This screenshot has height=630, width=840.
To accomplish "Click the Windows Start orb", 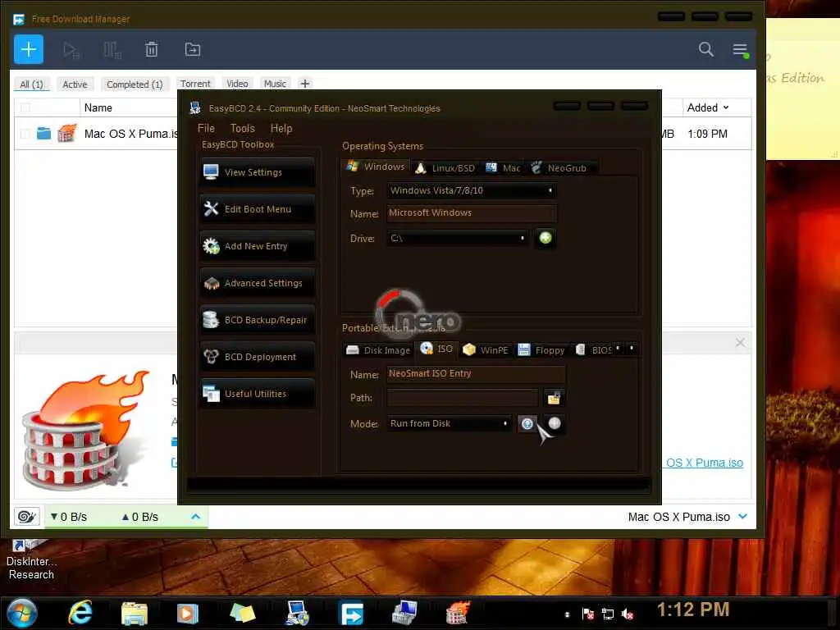I will (x=21, y=613).
